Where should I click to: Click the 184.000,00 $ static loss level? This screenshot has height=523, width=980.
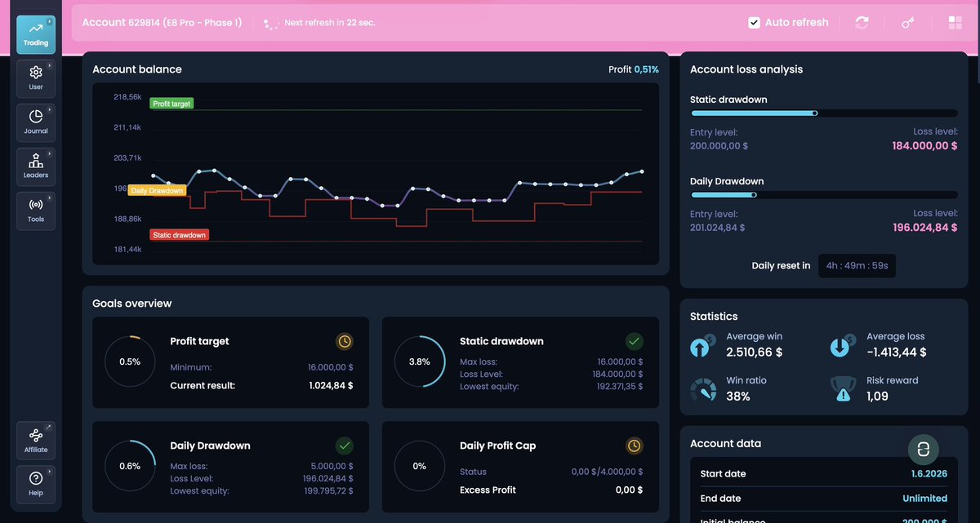(x=925, y=146)
